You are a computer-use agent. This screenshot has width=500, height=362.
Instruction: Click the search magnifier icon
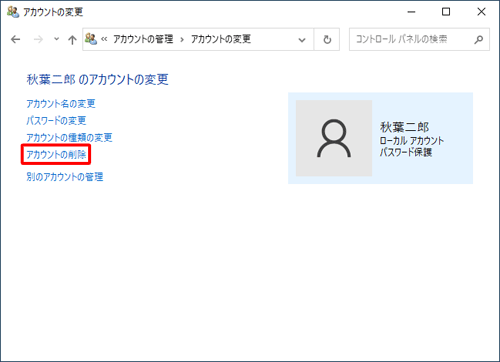479,39
